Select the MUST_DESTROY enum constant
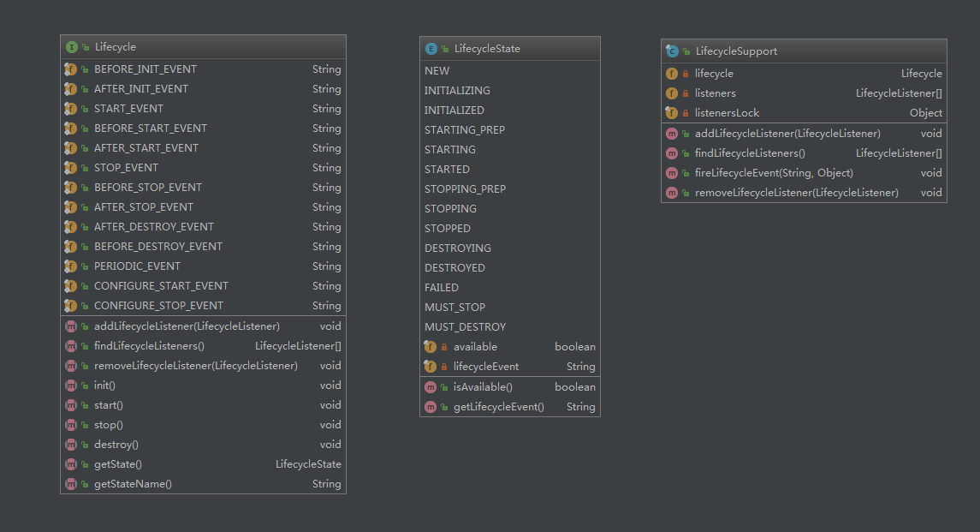The height and width of the screenshot is (532, 980). tap(465, 327)
